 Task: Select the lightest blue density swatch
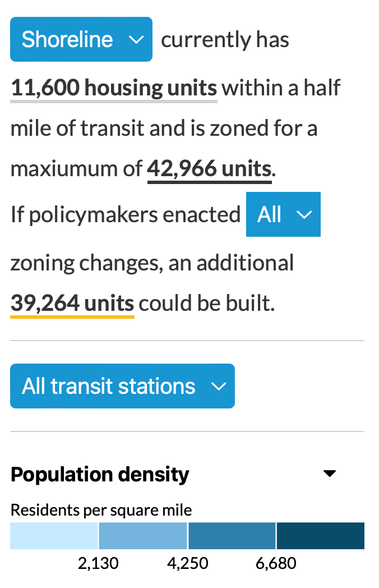click(54, 536)
